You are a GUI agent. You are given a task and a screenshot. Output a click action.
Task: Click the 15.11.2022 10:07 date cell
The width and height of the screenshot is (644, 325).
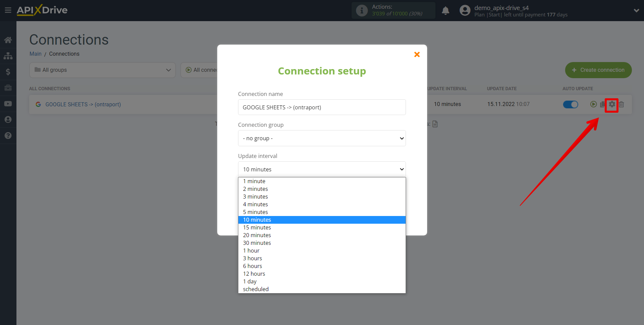[508, 104]
